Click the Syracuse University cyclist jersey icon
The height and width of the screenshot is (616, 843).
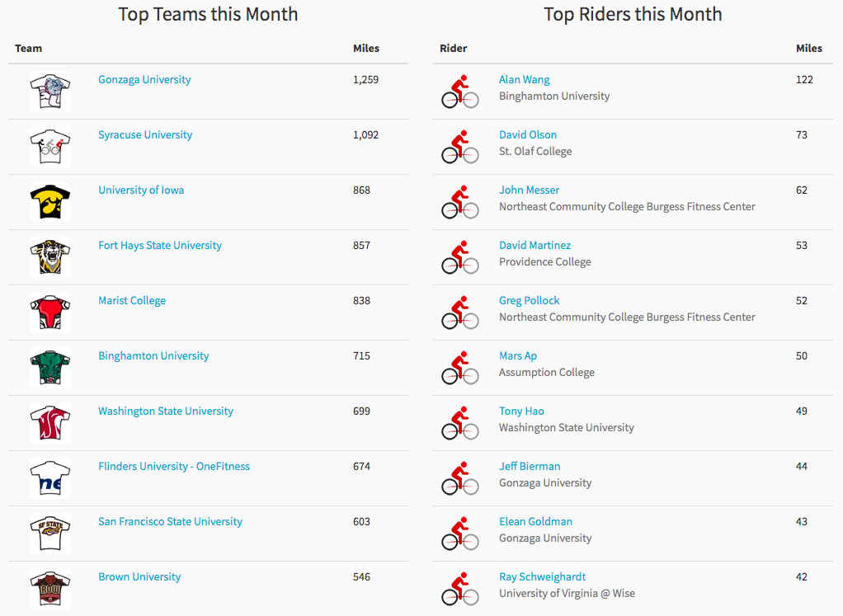50,147
